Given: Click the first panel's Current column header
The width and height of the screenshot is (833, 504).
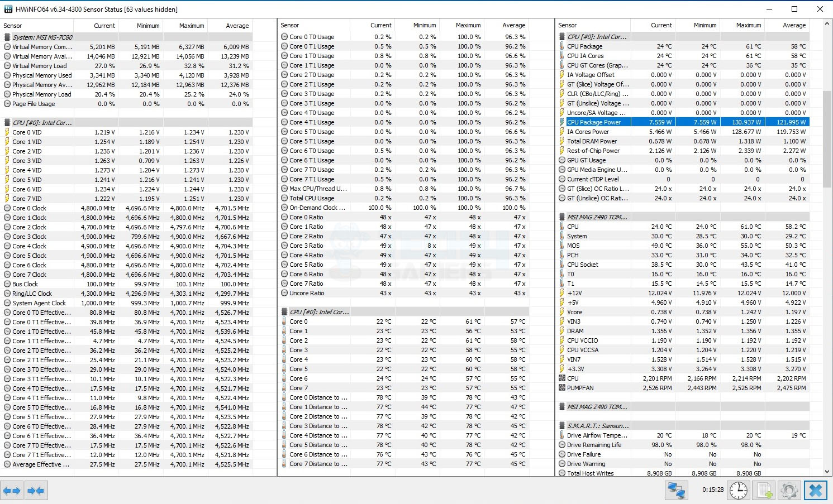Looking at the screenshot, I should pyautogui.click(x=96, y=26).
